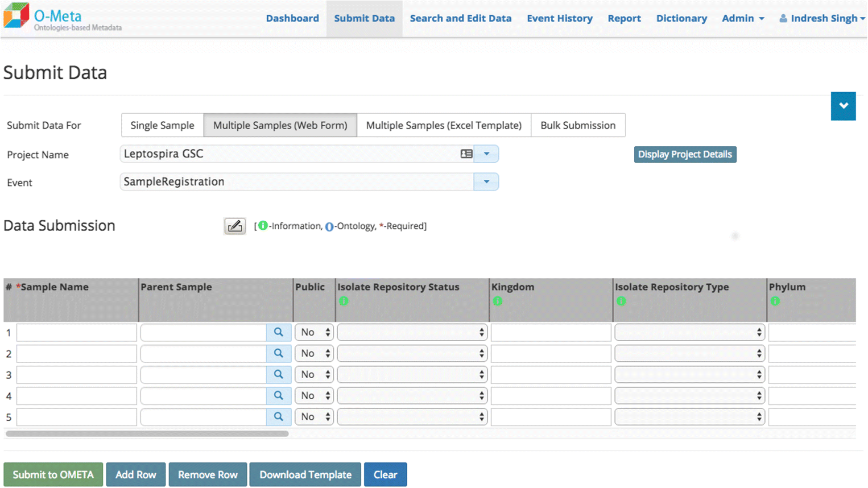Click the O-Meta ontologies logo icon
The width and height of the screenshot is (868, 488).
(x=16, y=17)
